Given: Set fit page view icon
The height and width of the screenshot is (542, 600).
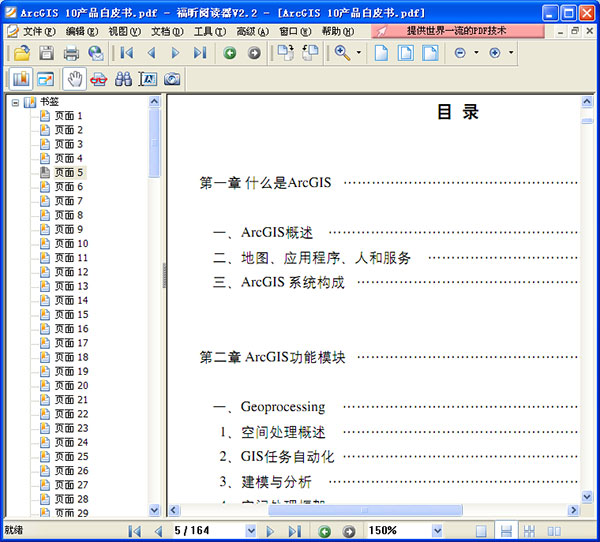Looking at the screenshot, I should [406, 53].
